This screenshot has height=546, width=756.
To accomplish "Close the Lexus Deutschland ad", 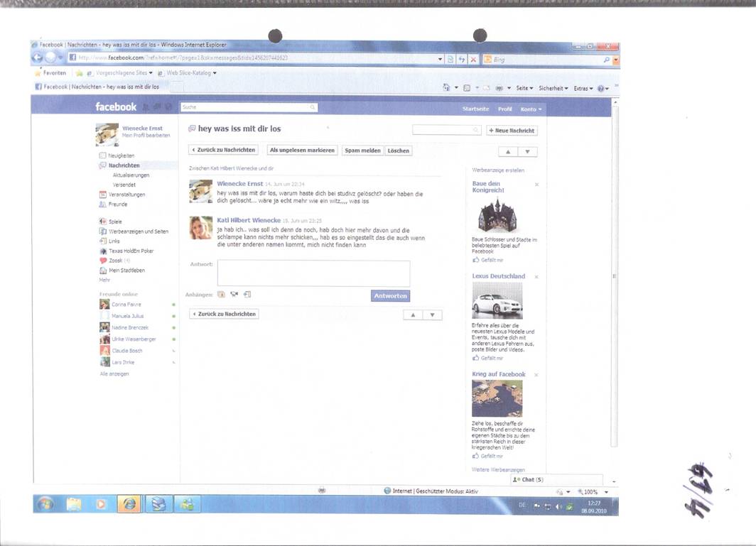I will click(x=536, y=277).
